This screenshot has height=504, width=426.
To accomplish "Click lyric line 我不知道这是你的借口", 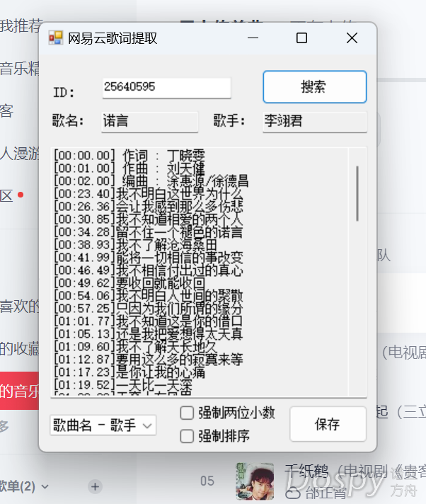I will pos(148,321).
